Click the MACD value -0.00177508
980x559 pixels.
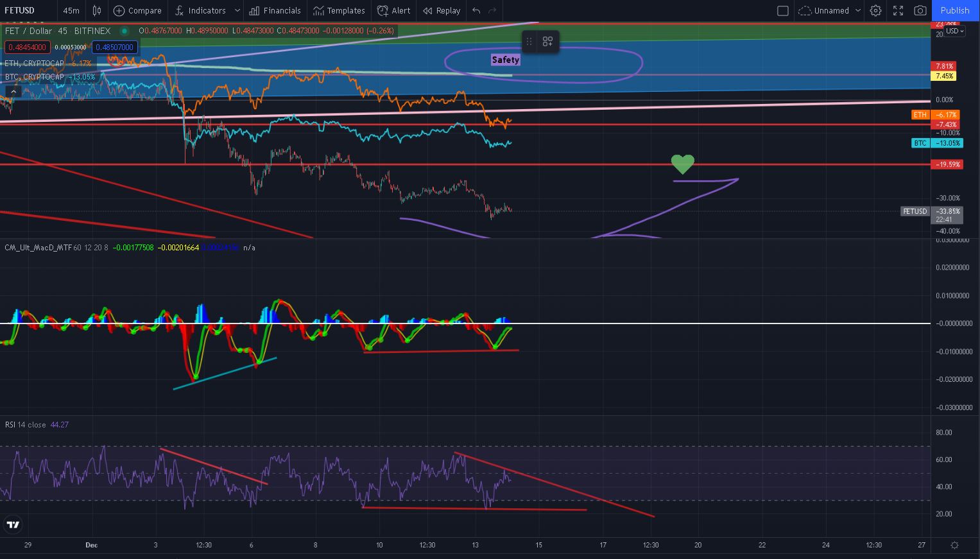(133, 247)
